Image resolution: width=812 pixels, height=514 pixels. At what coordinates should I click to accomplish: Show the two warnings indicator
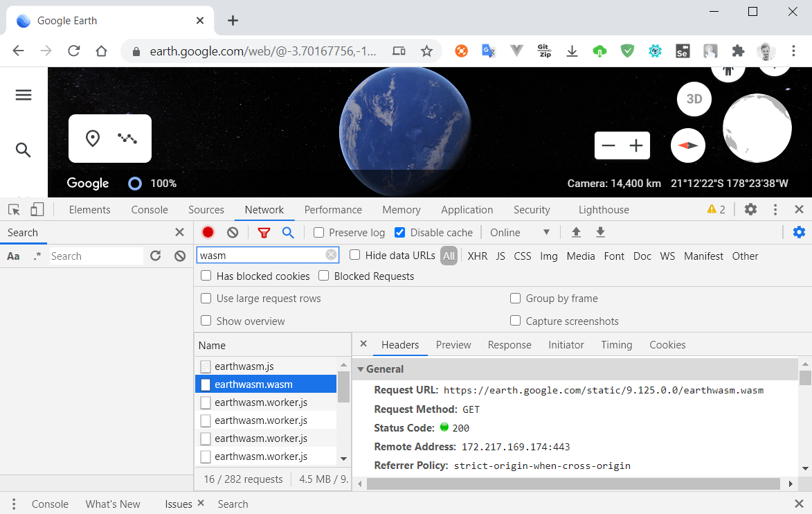tap(716, 209)
